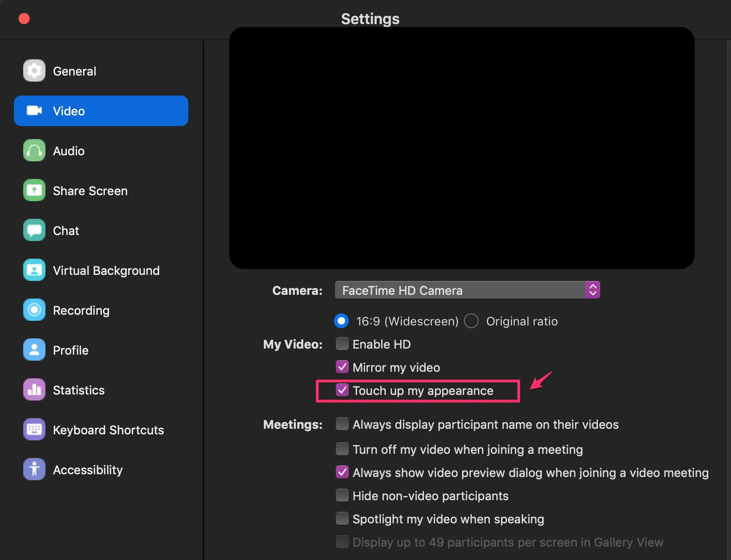Open the Profile settings label

[71, 350]
